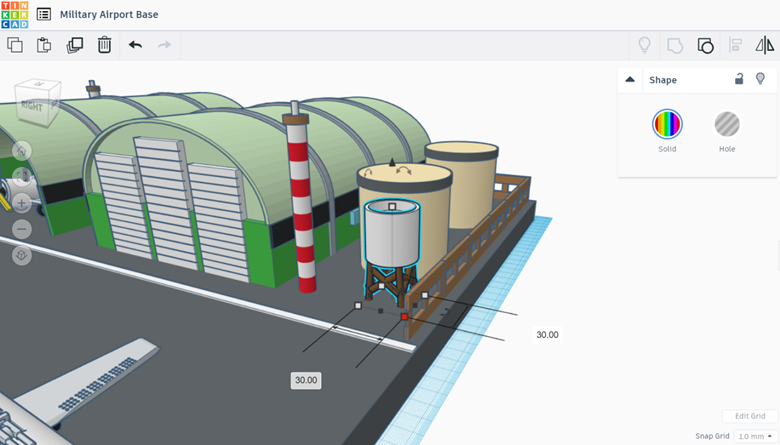Viewport: 780px width, 445px height.
Task: Redo the undone action
Action: coord(164,45)
